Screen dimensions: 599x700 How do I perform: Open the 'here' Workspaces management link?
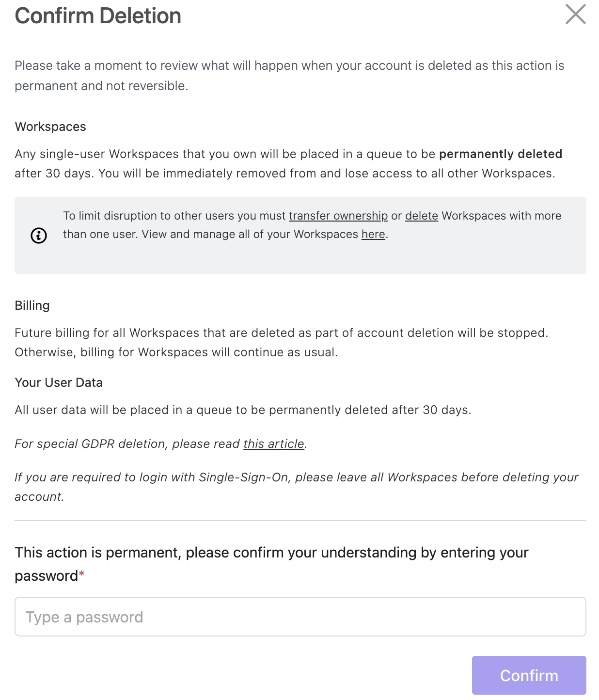click(373, 234)
